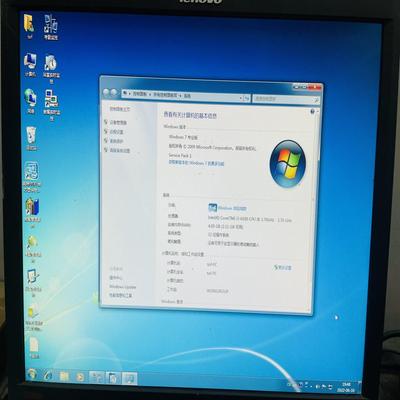Open Remote settings from the left pane
400x400 pixels.
116,132
